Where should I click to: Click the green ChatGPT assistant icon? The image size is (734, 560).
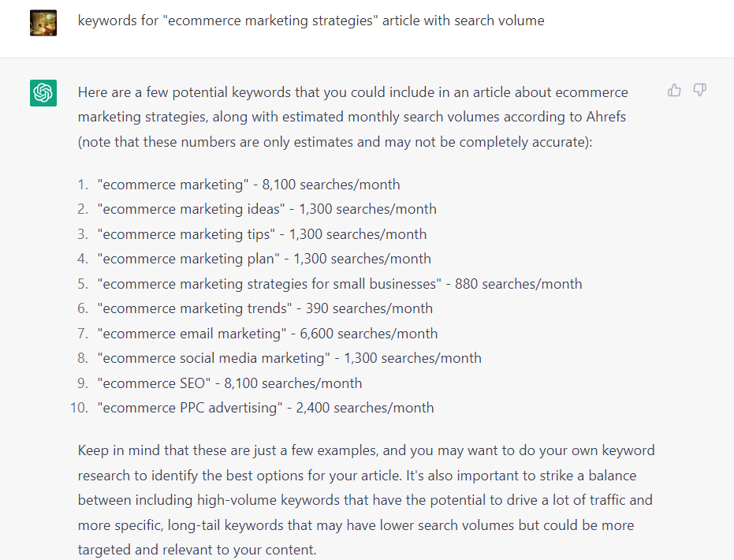(43, 92)
